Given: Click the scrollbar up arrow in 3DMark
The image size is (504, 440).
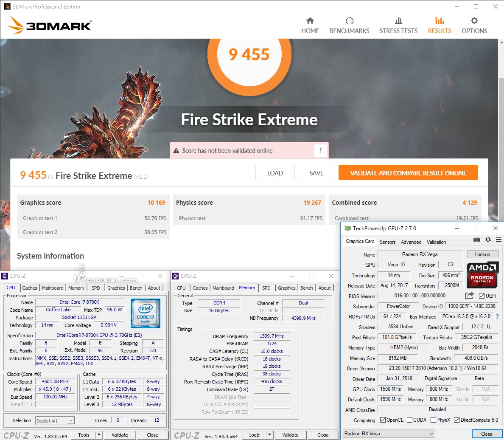Looking at the screenshot, I should [501, 42].
